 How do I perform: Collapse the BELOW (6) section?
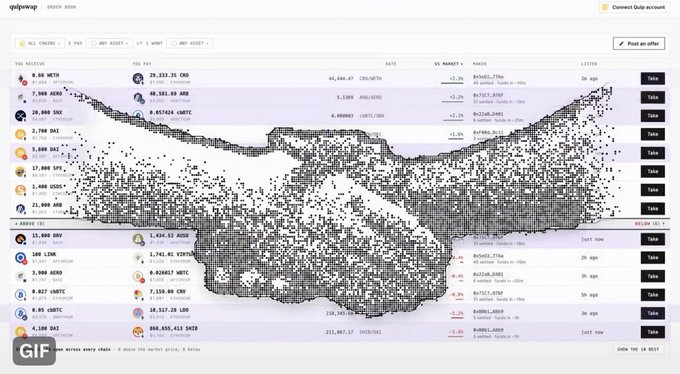click(x=649, y=223)
